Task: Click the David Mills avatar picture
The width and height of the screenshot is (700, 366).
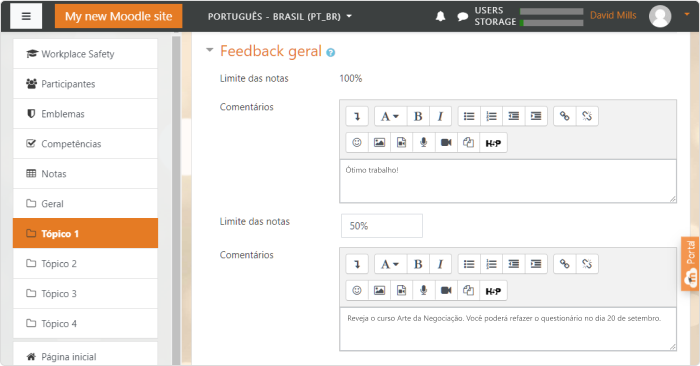Action: tap(660, 16)
